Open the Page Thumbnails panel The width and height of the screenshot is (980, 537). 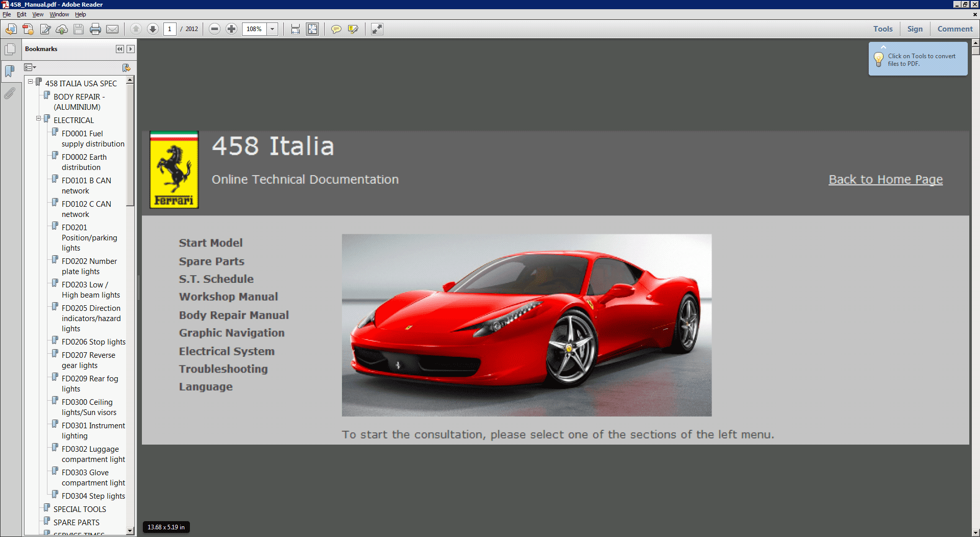(10, 49)
